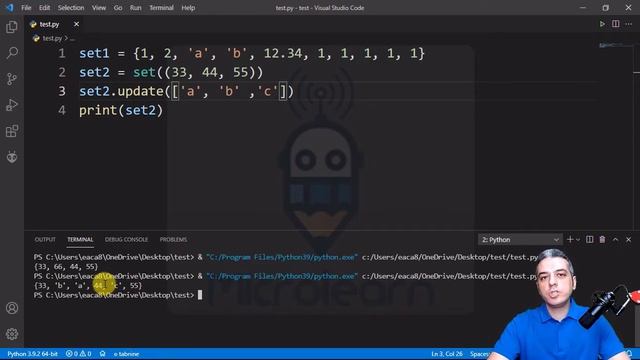Switch to the PROBLEMS panel tab
The image size is (640, 360).
click(x=173, y=240)
